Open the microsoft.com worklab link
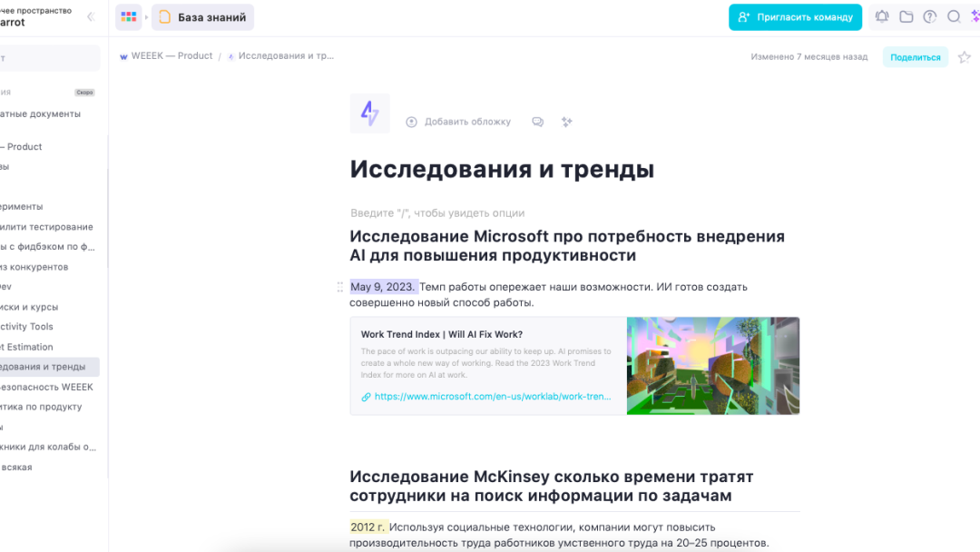The height and width of the screenshot is (552, 980). (493, 397)
